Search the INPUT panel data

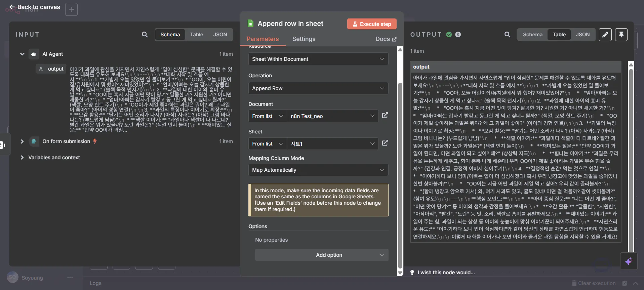tap(145, 34)
